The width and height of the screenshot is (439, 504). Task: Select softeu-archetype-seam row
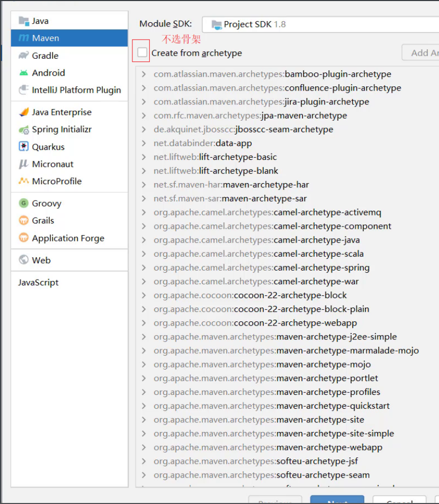coord(288,475)
